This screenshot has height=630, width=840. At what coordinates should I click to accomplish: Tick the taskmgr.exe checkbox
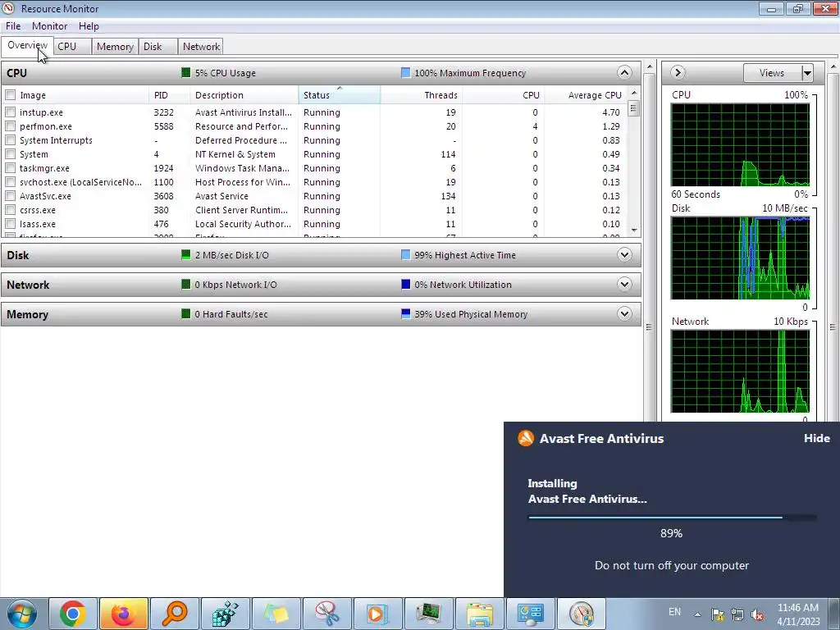pyautogui.click(x=10, y=167)
